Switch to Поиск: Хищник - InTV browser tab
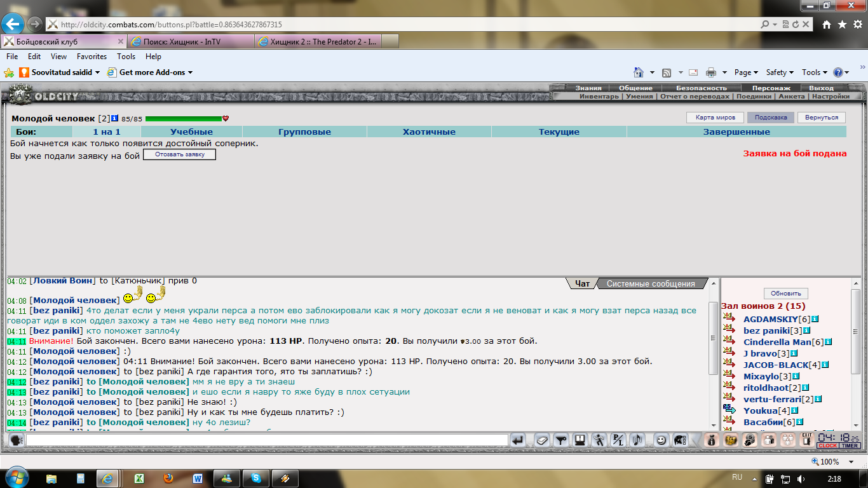The height and width of the screenshot is (488, 868). pyautogui.click(x=190, y=41)
